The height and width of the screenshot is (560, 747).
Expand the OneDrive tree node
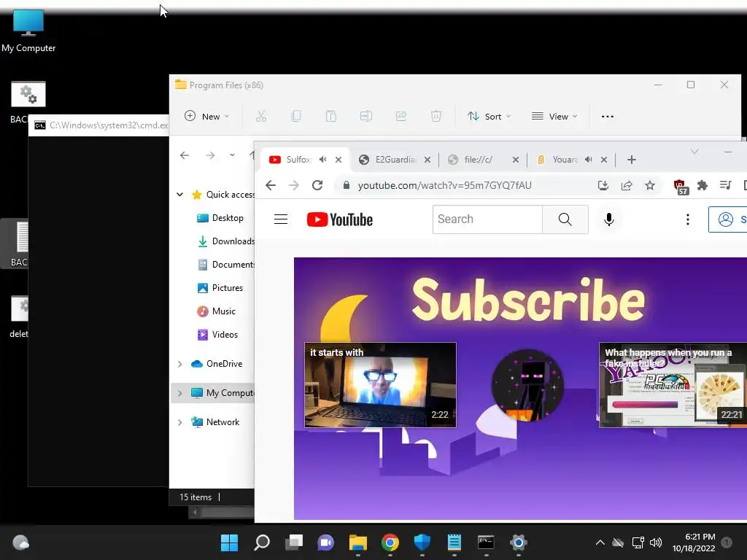pos(179,364)
